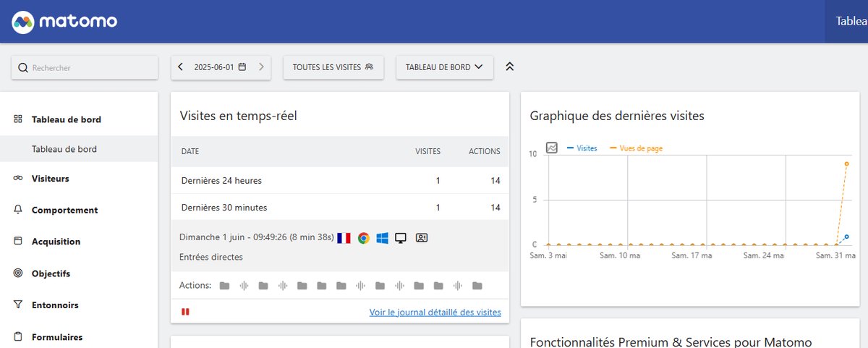Click the Chrome browser icon
Screen dimensions: 868x348
pos(363,237)
